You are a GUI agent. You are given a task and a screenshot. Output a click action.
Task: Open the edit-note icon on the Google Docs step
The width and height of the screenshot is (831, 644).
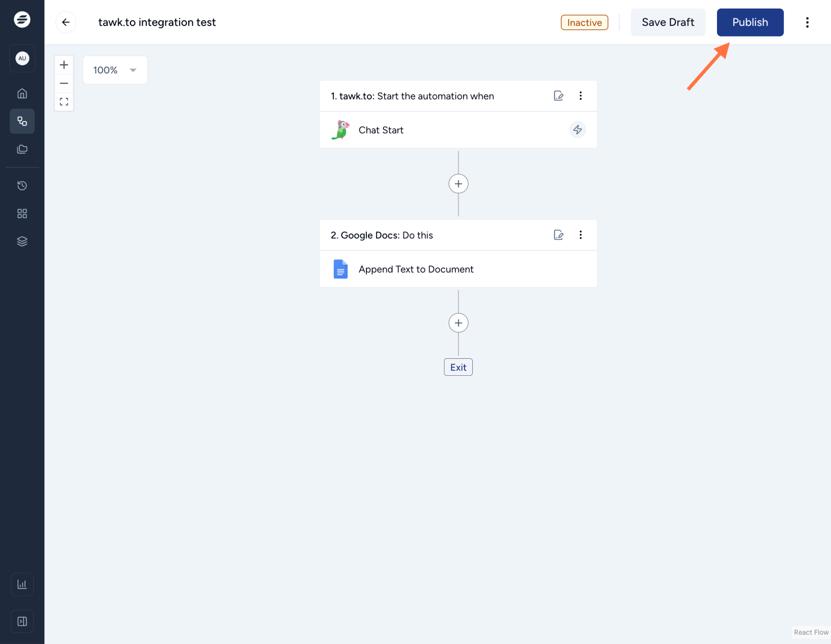click(x=558, y=235)
